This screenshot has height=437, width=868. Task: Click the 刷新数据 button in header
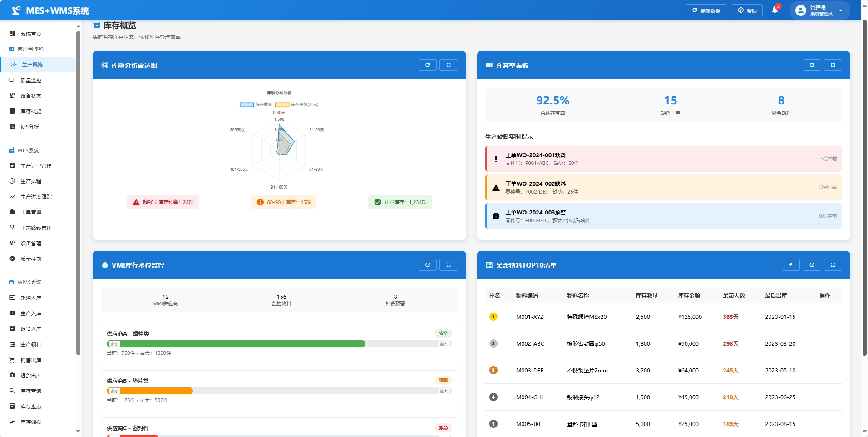tap(705, 10)
